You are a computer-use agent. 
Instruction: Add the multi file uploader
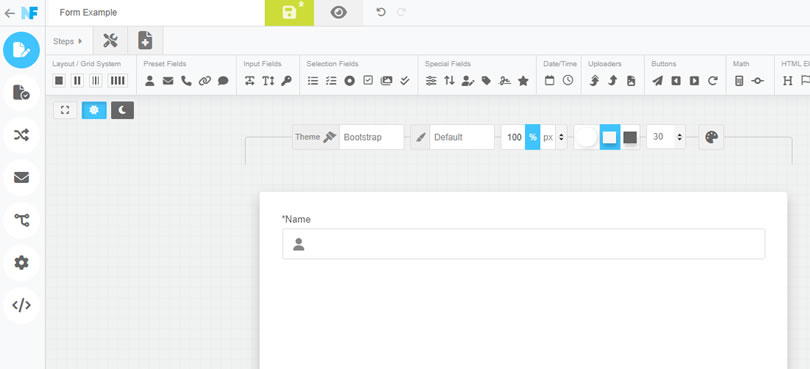[x=594, y=81]
